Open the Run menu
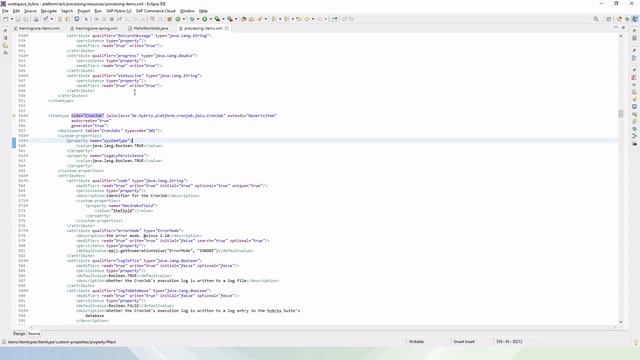Screen dimensions: 640x360 (98, 11)
